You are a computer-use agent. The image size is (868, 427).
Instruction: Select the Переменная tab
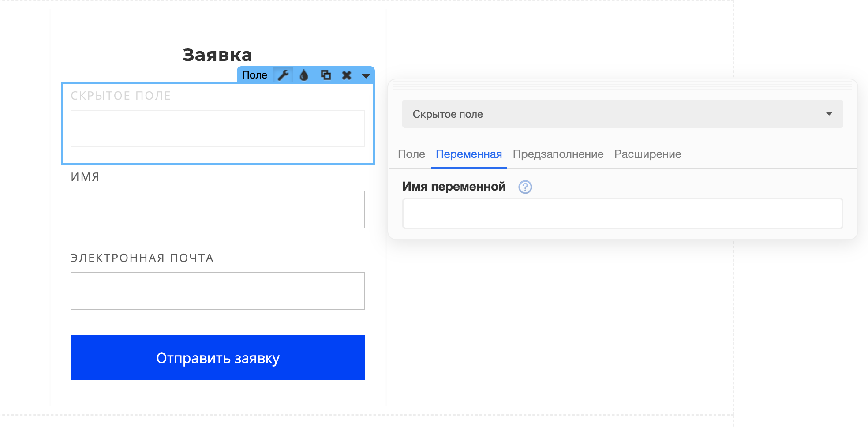coord(469,154)
